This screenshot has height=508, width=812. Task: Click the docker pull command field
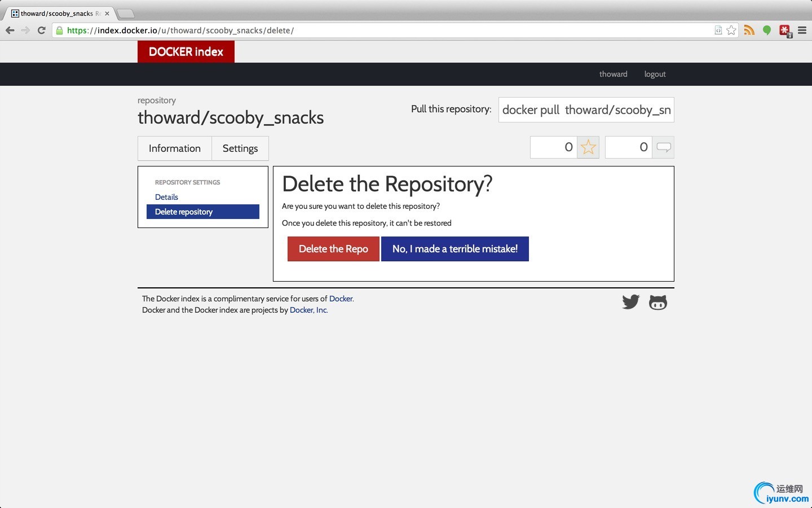point(586,110)
